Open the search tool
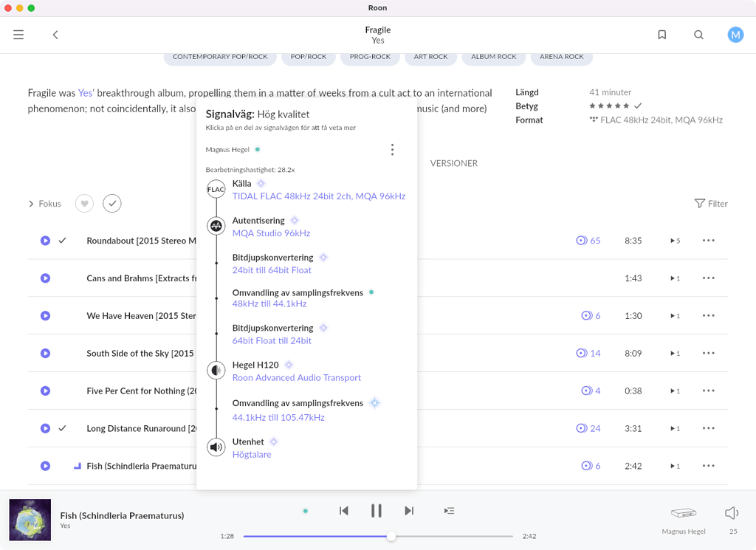The image size is (756, 550). [698, 35]
